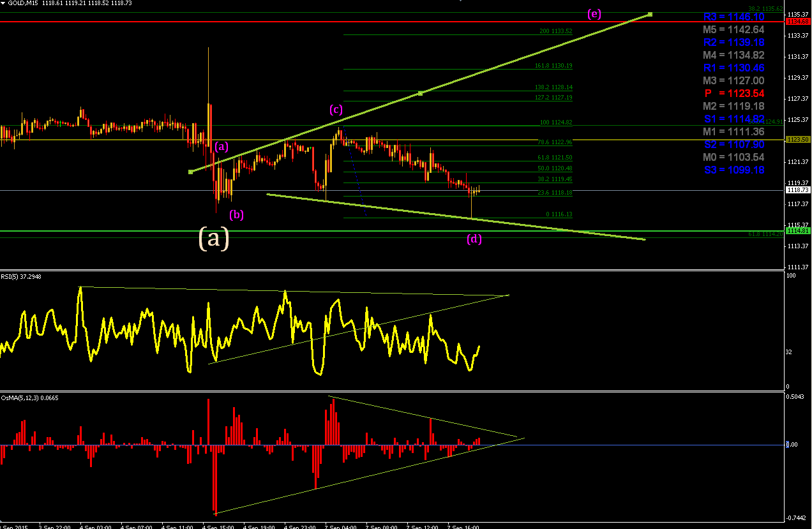Select the 50.0 1120.48 Fibonacci level label
This screenshot has height=529, width=812.
tap(555, 168)
